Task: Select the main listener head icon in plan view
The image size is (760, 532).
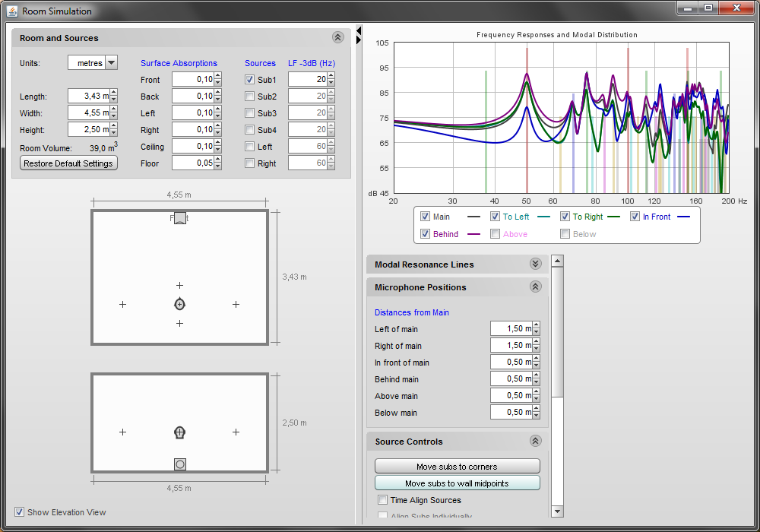Action: coord(180,304)
